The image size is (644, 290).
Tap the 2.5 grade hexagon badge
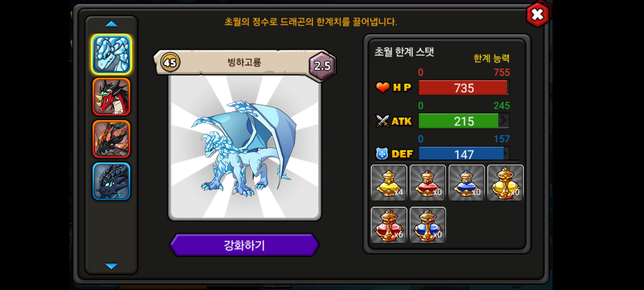(x=322, y=66)
